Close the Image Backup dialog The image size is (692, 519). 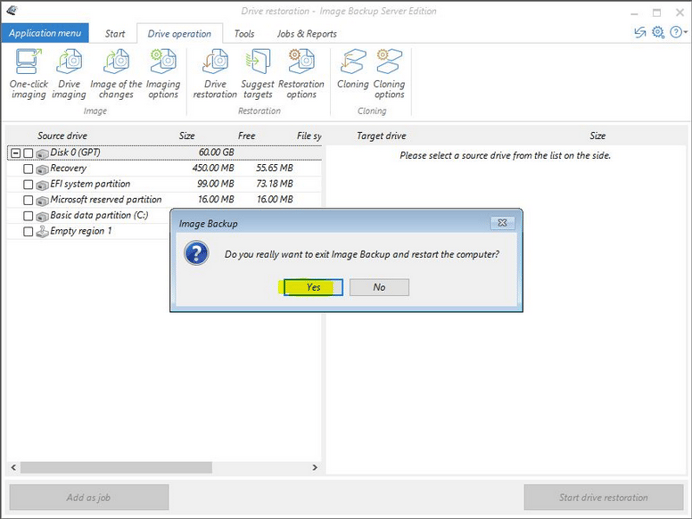click(502, 222)
